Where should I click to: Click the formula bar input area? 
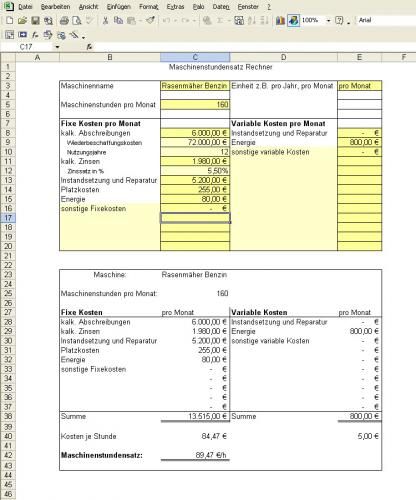[x=255, y=47]
